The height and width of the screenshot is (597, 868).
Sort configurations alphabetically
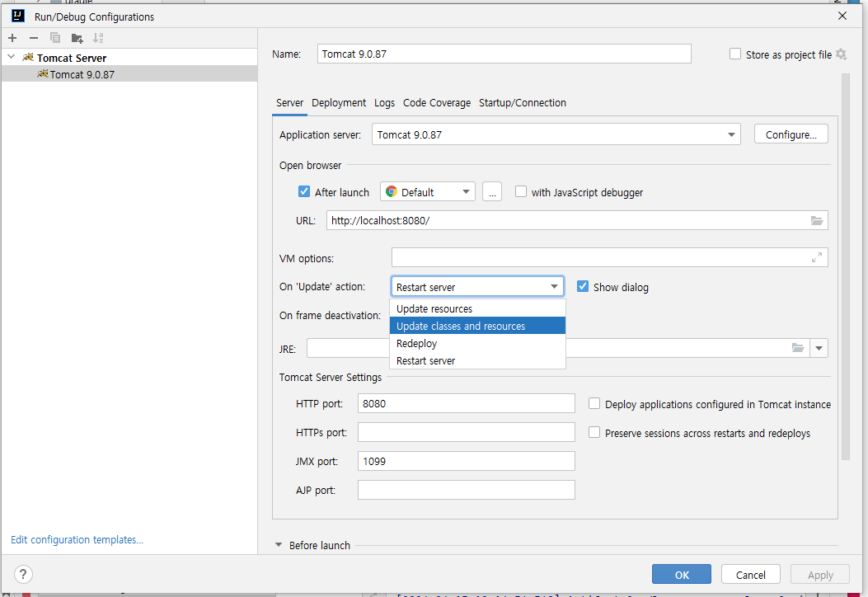point(98,38)
